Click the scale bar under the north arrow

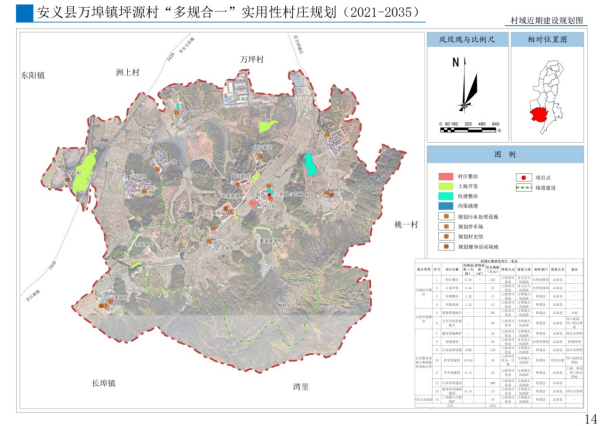point(468,129)
